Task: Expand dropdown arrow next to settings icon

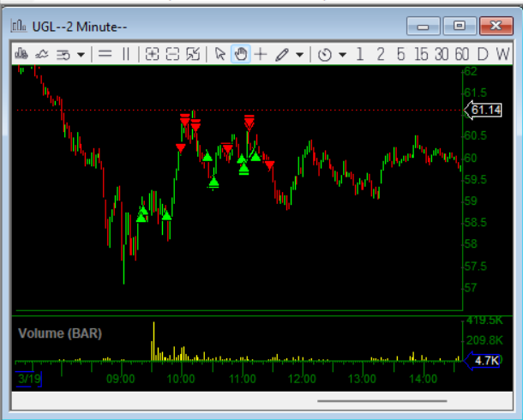Action: pyautogui.click(x=81, y=54)
